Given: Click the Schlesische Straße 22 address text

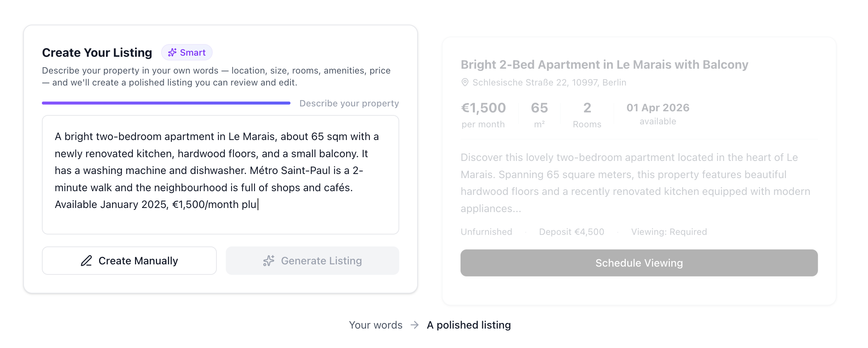Looking at the screenshot, I should 549,83.
